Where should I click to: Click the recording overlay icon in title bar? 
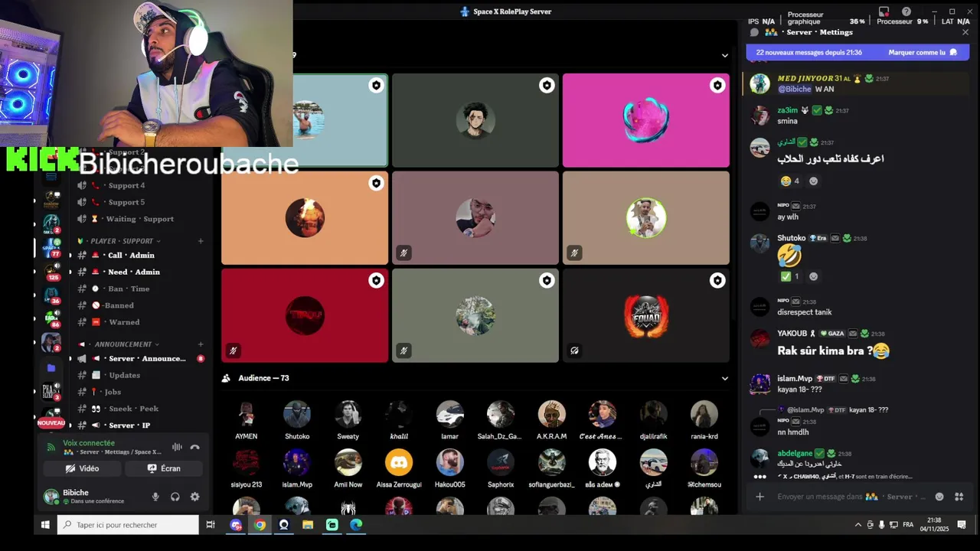pyautogui.click(x=884, y=11)
